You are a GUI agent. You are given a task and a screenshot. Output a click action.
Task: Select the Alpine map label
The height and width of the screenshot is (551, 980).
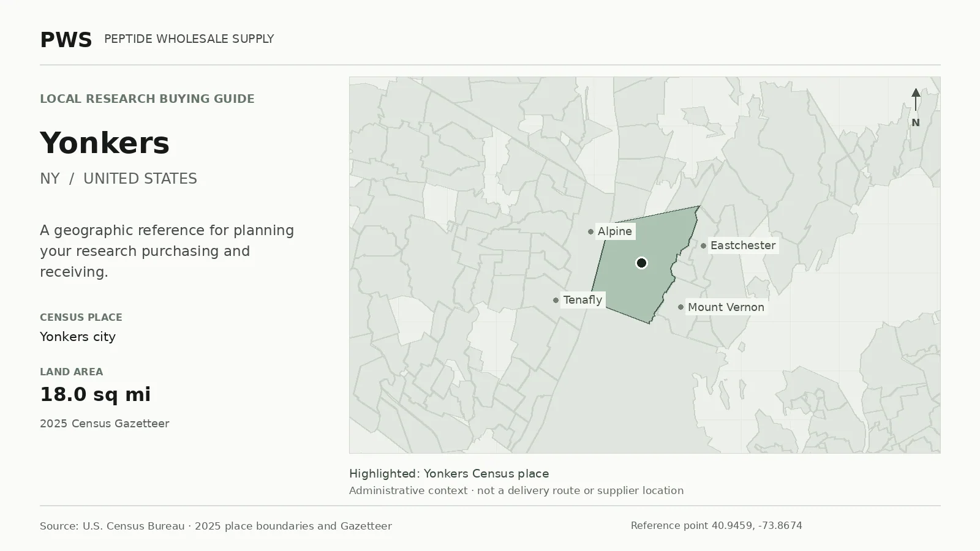click(614, 231)
